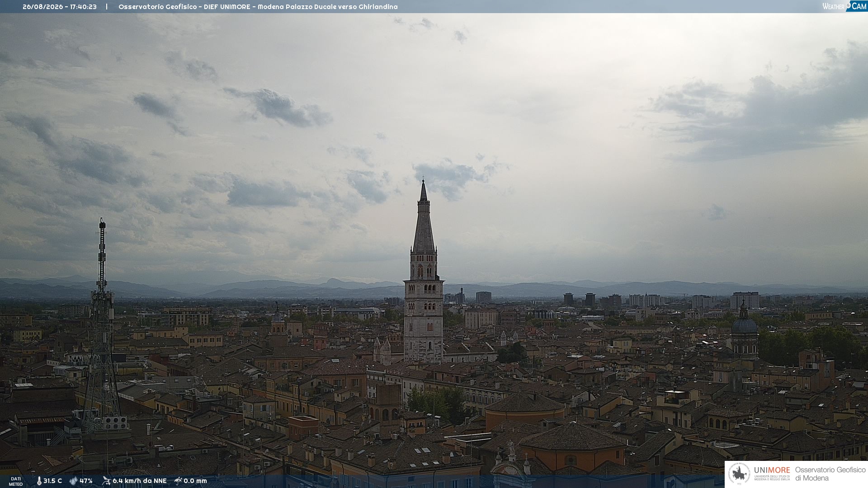The height and width of the screenshot is (488, 868).
Task: Click the 0.0 mm rainfall value
Action: coord(195,481)
